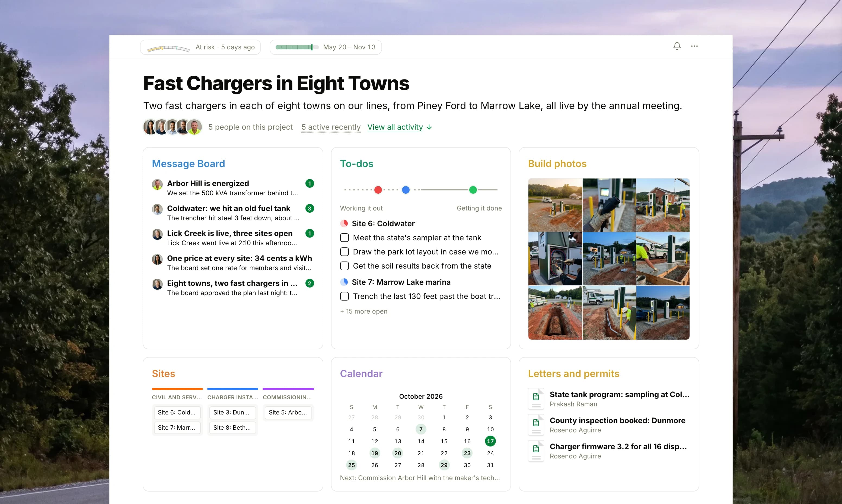Open Site 6: Coldwater to-do list
842x504 pixels.
coord(383,224)
